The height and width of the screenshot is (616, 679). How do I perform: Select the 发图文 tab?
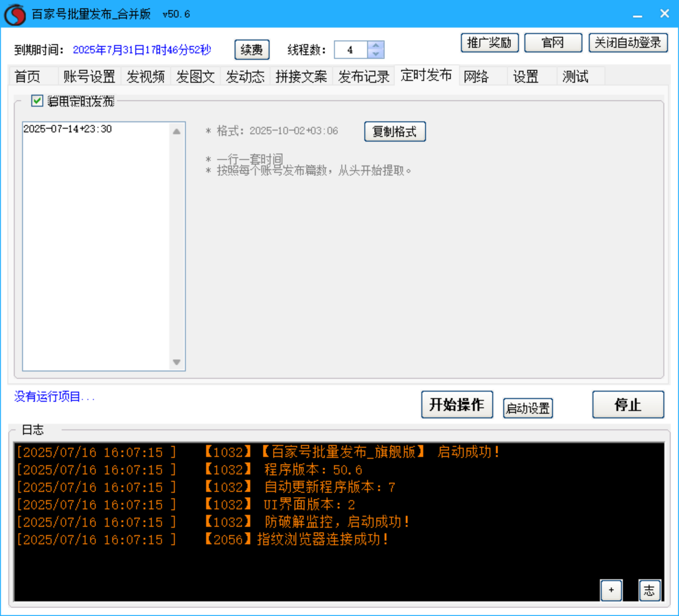(195, 77)
